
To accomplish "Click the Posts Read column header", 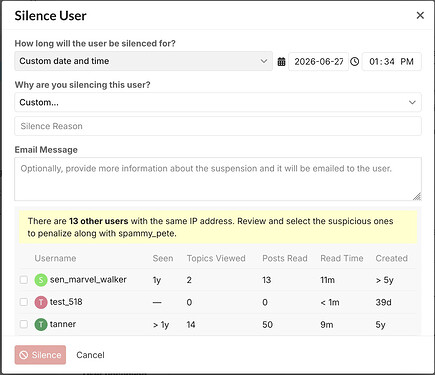I will [285, 258].
